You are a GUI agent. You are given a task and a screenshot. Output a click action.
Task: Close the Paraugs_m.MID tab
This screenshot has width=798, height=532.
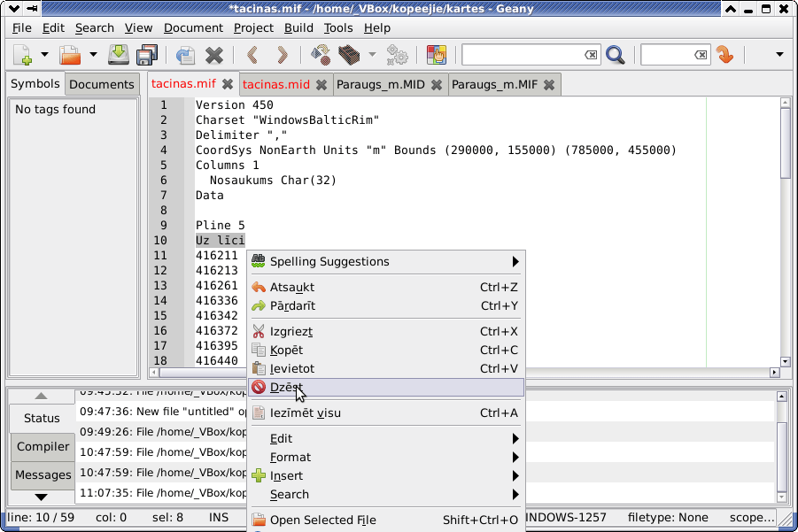tap(437, 85)
